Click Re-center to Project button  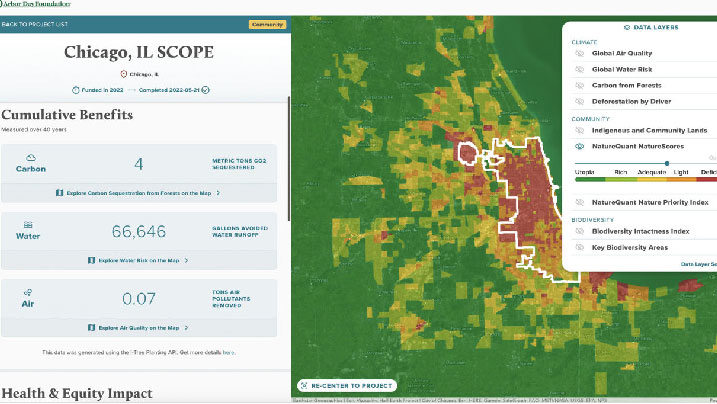347,386
